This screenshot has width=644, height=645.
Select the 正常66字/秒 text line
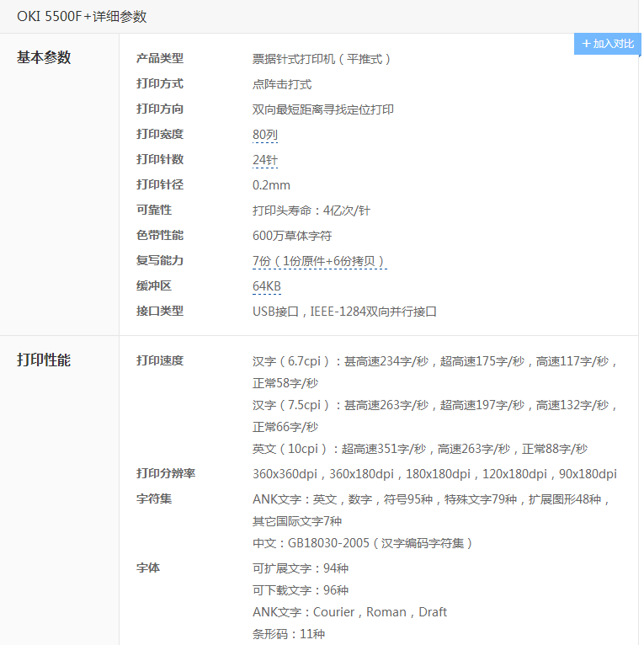285,427
